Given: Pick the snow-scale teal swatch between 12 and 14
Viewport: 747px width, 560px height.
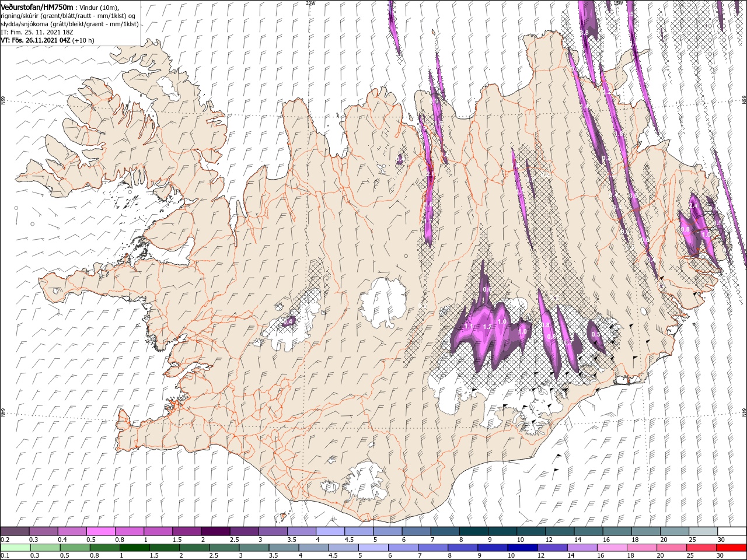Looking at the screenshot, I should coord(558,531).
